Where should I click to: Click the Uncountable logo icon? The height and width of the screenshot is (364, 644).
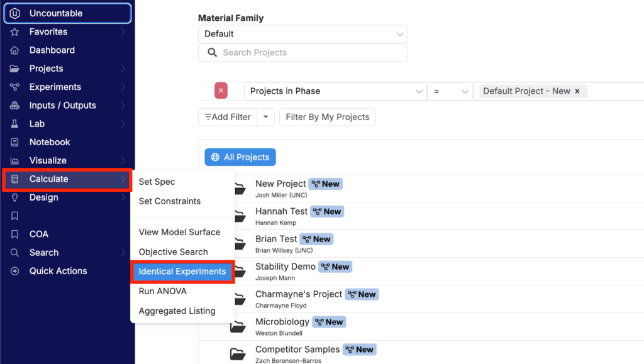point(14,14)
